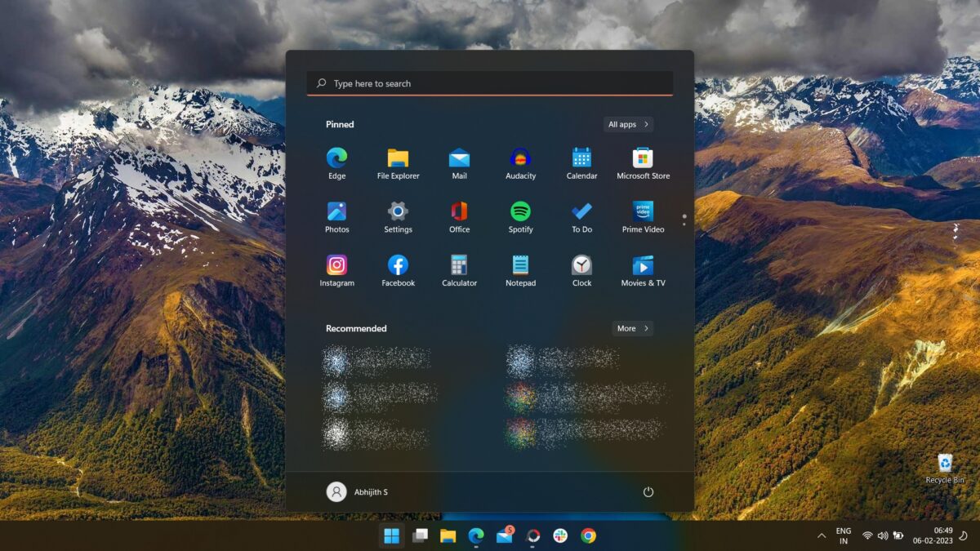Viewport: 980px width, 551px height.
Task: Open the gray-red ring icon on the taskbar
Action: [x=532, y=535]
